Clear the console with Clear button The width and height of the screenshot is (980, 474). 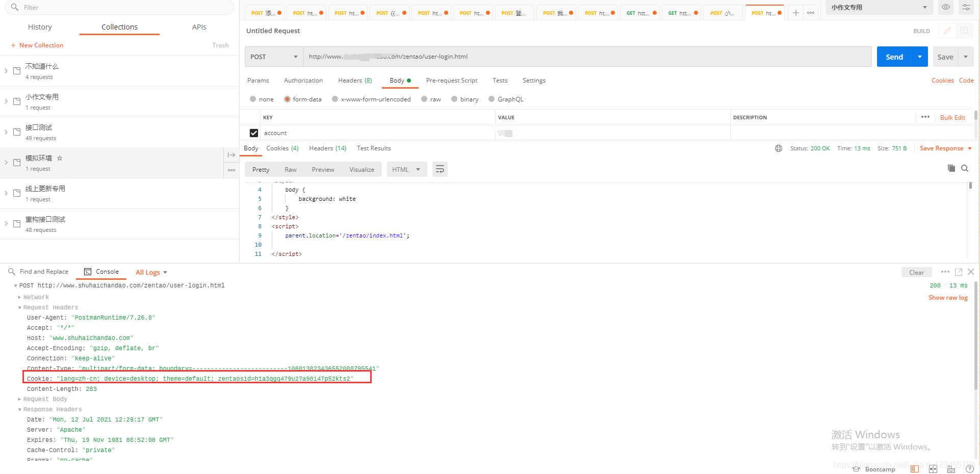(916, 272)
